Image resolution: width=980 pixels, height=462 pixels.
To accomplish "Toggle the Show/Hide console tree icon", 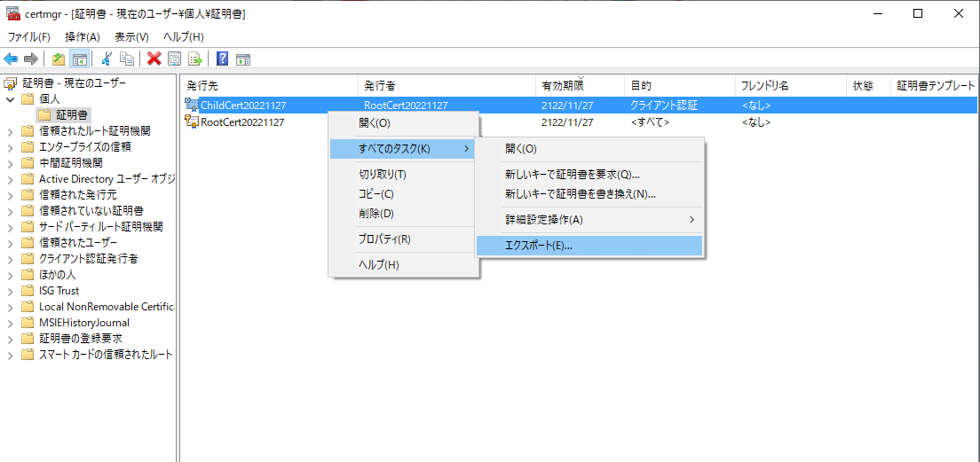I will pyautogui.click(x=79, y=59).
